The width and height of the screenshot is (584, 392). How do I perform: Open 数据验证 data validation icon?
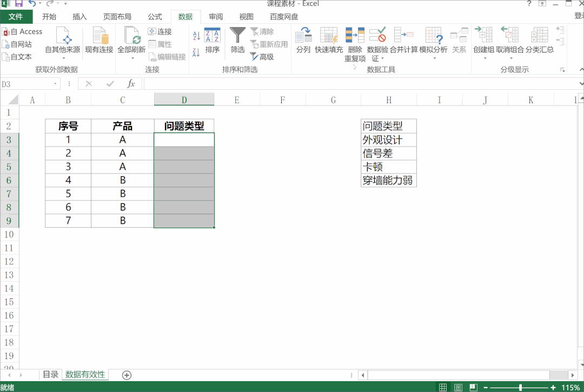(377, 35)
